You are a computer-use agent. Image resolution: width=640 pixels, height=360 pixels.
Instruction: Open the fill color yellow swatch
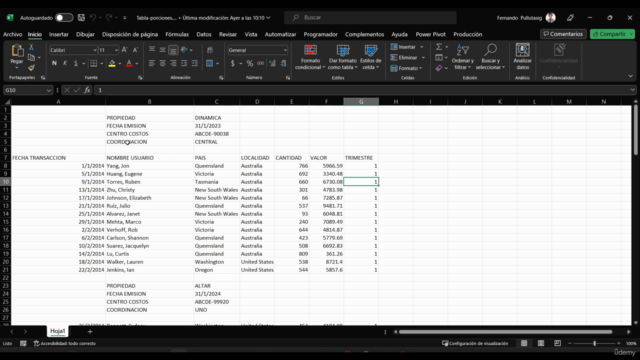[111, 63]
